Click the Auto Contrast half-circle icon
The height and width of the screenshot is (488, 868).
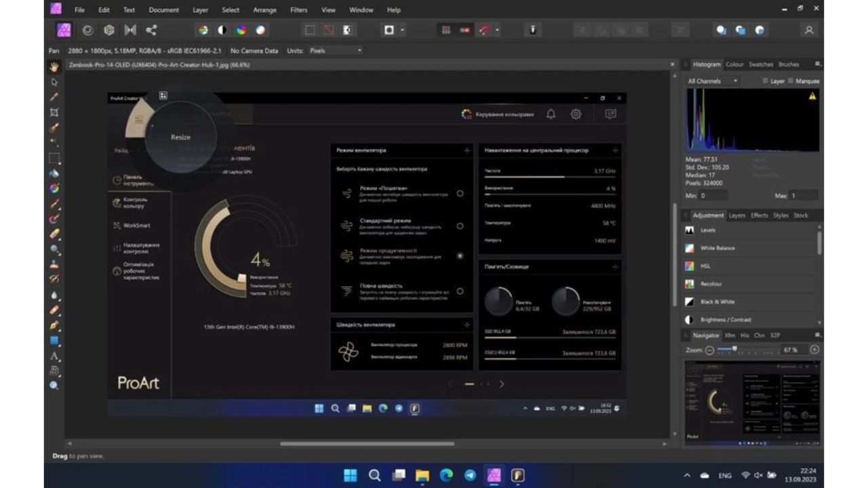point(222,30)
